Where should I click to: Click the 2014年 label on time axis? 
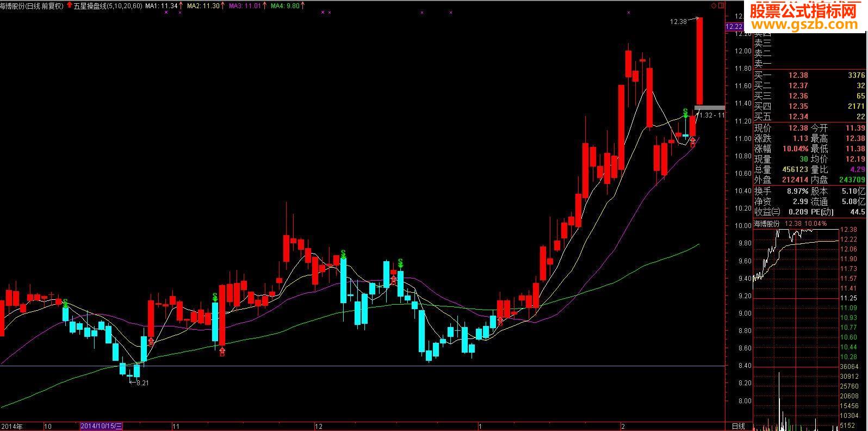(13, 426)
